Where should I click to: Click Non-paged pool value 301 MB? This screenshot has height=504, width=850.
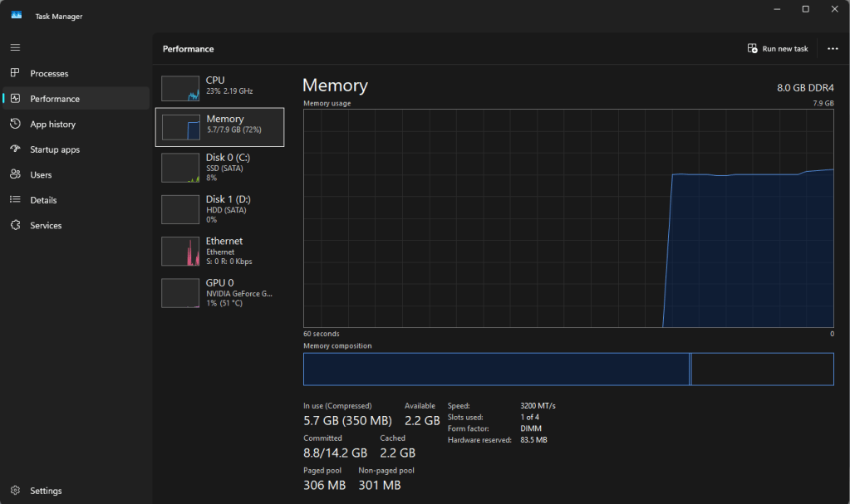coord(380,485)
